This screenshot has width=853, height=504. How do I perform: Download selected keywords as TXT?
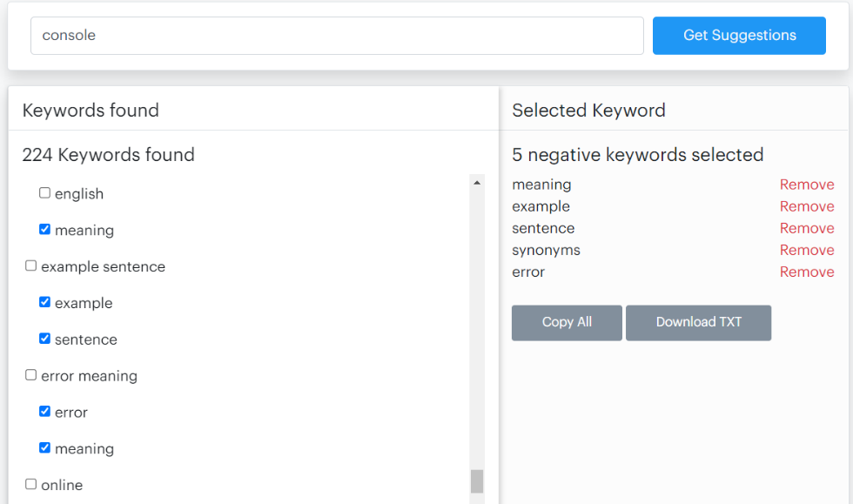[698, 323]
